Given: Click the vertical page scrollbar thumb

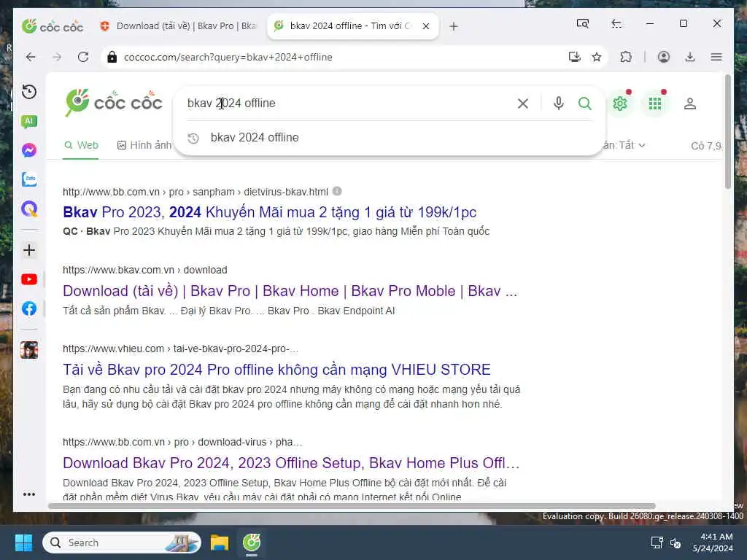Looking at the screenshot, I should point(727,131).
